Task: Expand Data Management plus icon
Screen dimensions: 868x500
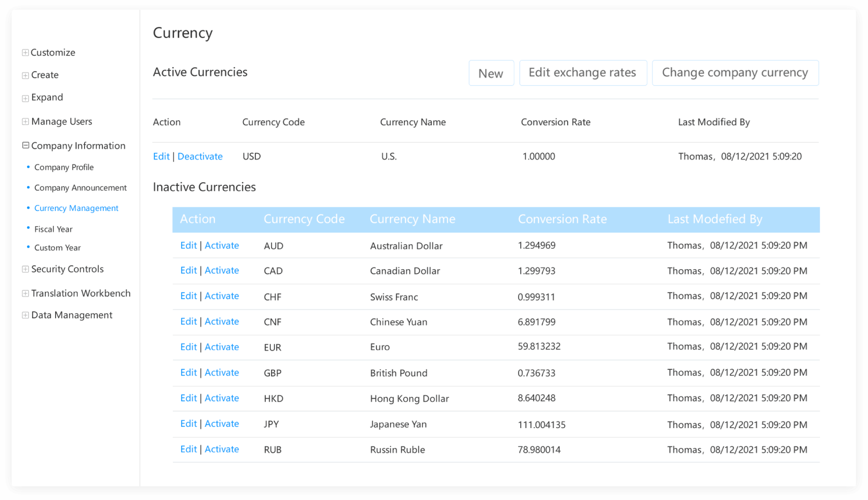Action: point(25,315)
